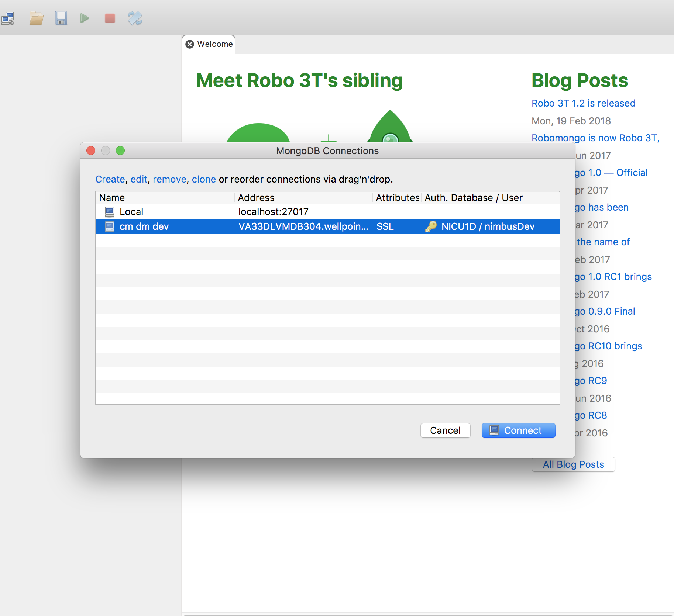Viewport: 674px width, 616px height.
Task: Click the remove connection link
Action: (x=169, y=179)
